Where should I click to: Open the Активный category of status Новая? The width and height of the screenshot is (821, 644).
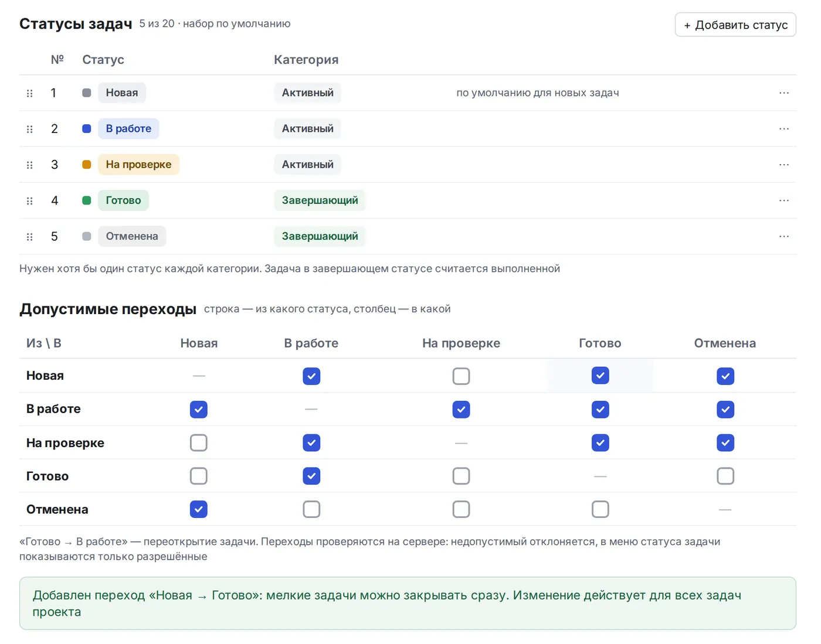pyautogui.click(x=307, y=93)
